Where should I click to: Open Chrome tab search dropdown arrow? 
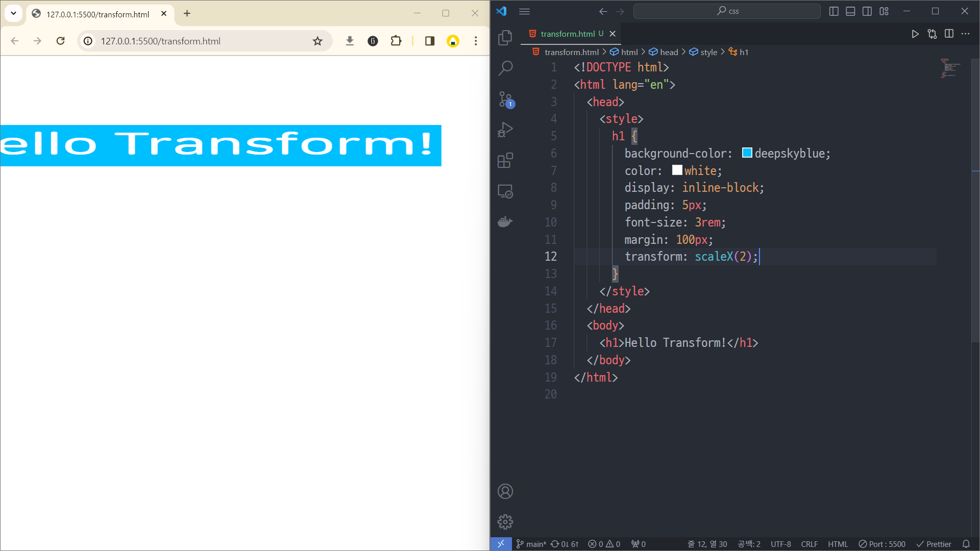pos(13,13)
